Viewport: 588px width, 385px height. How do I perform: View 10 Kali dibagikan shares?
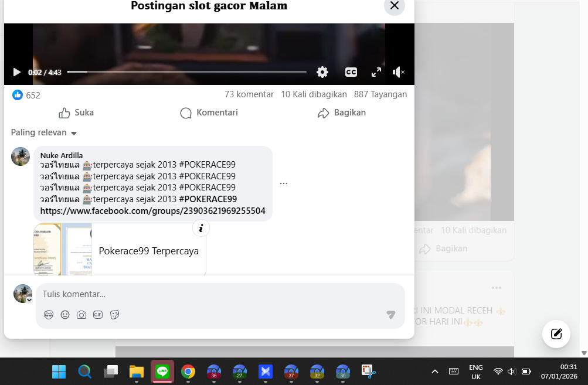314,94
